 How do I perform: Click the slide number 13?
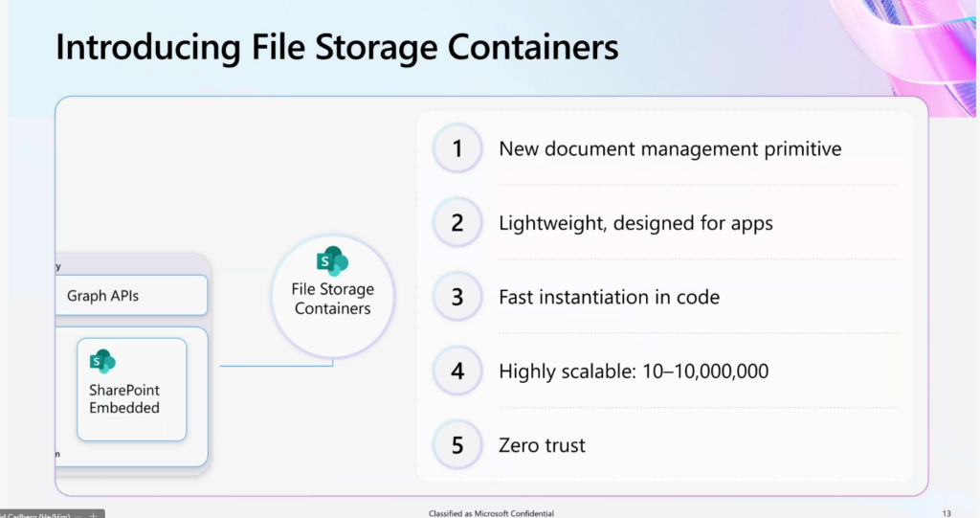947,513
